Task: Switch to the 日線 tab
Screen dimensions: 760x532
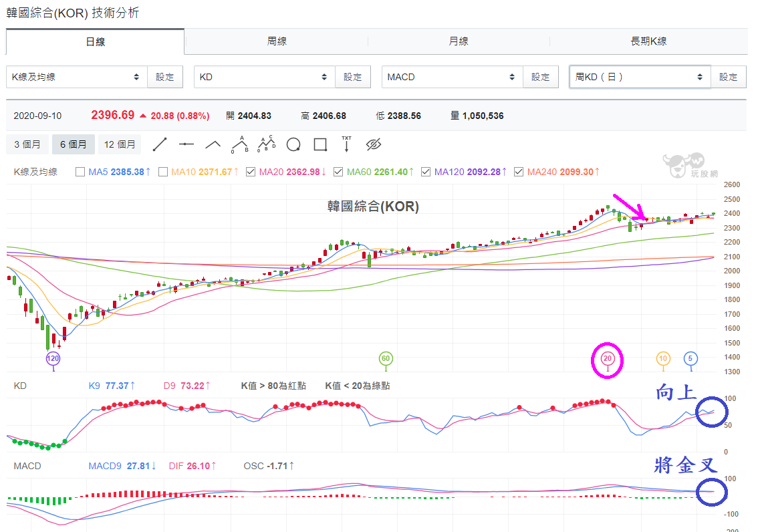Action: (x=95, y=41)
